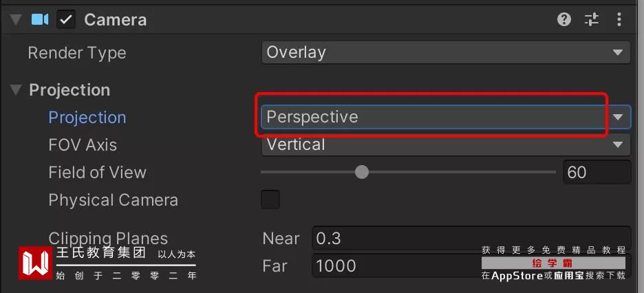Screen dimensions: 644x293
Task: Open the Camera component help reference
Action: (x=564, y=19)
